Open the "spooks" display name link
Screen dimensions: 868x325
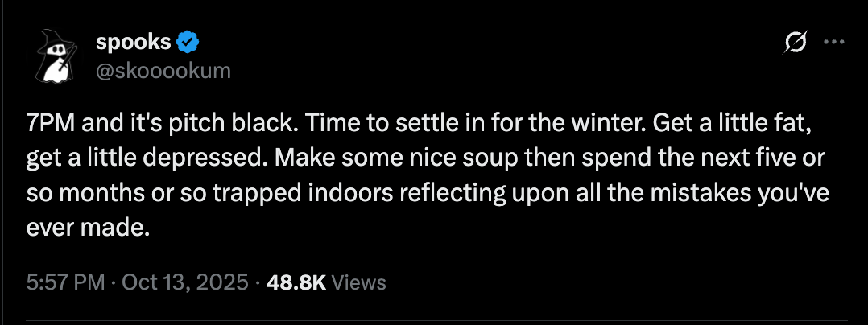[134, 42]
